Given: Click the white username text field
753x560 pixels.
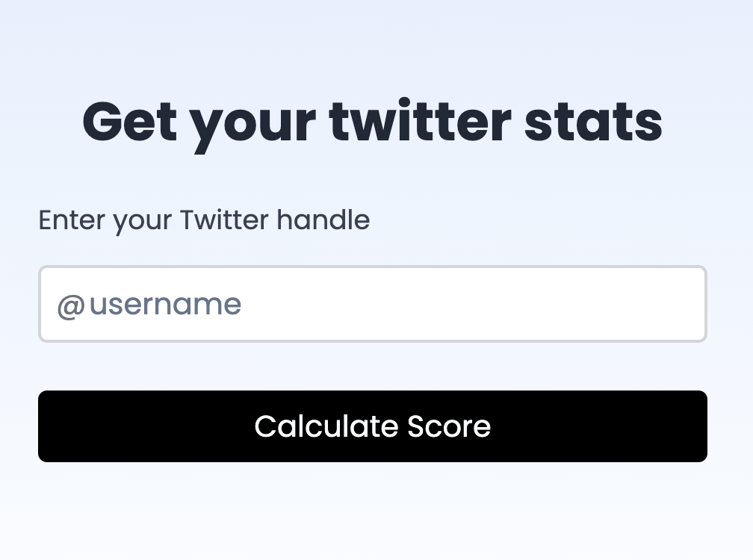Looking at the screenshot, I should (373, 303).
